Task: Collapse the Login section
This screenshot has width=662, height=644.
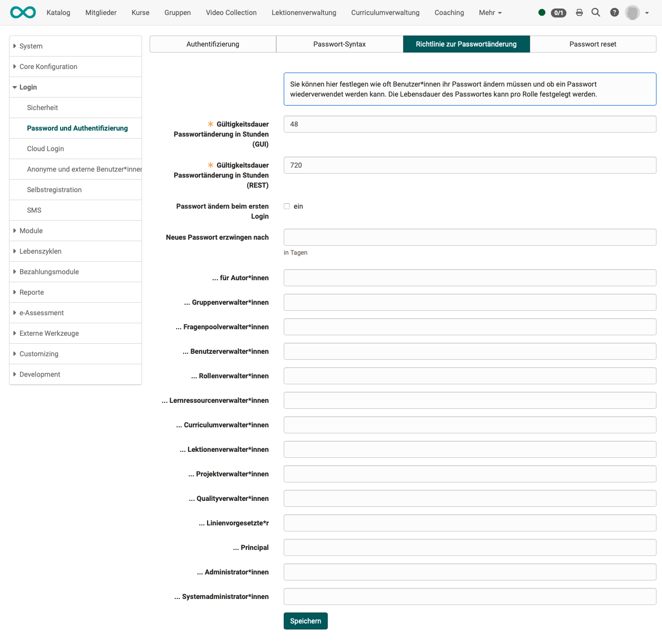Action: click(x=76, y=87)
